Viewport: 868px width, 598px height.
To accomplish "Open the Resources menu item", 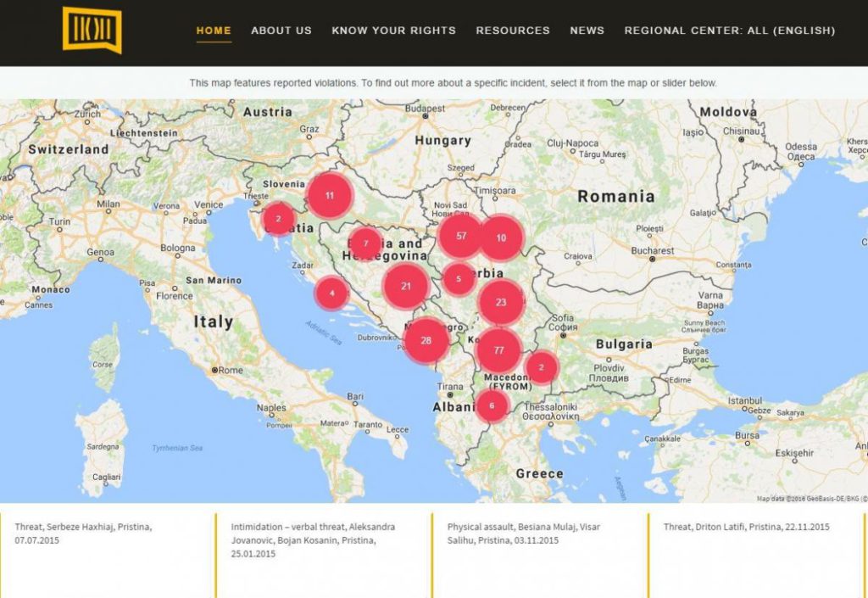I will [x=513, y=31].
